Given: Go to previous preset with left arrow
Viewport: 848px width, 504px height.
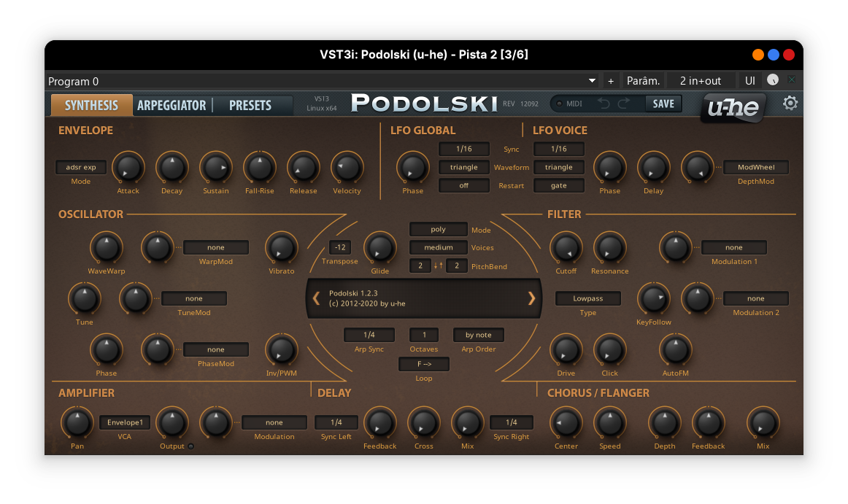Looking at the screenshot, I should coord(316,298).
